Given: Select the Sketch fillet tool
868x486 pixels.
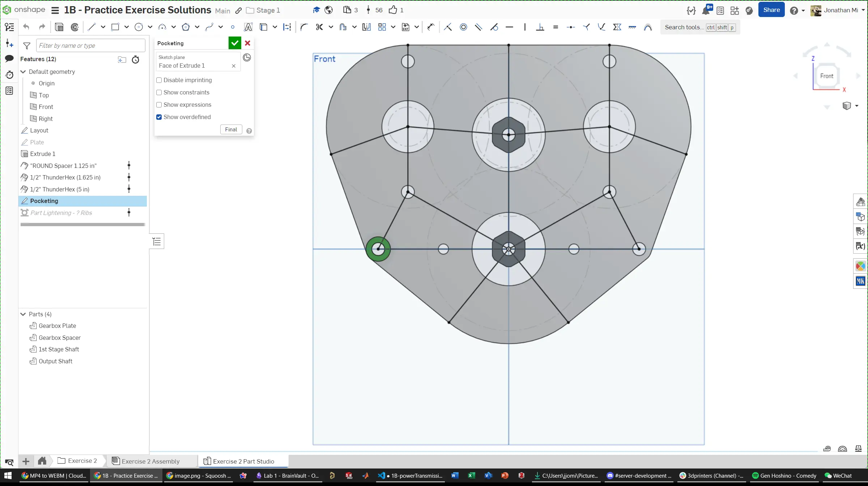Looking at the screenshot, I should 304,27.
